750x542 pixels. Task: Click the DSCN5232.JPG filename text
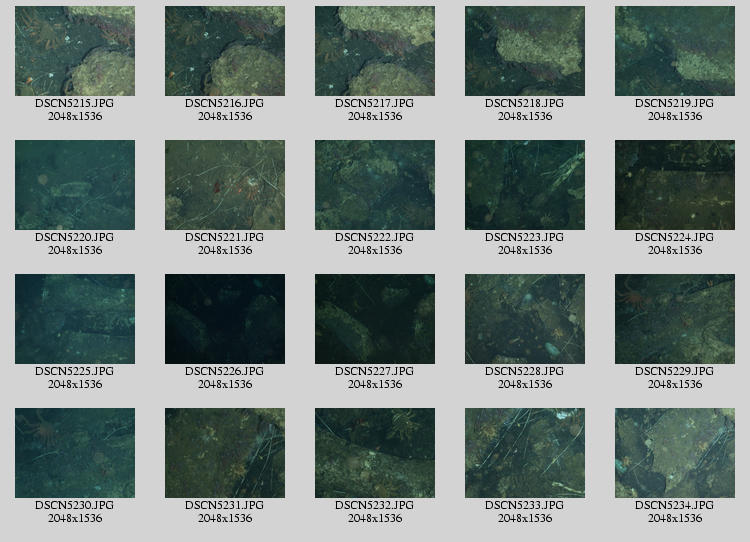[375, 505]
